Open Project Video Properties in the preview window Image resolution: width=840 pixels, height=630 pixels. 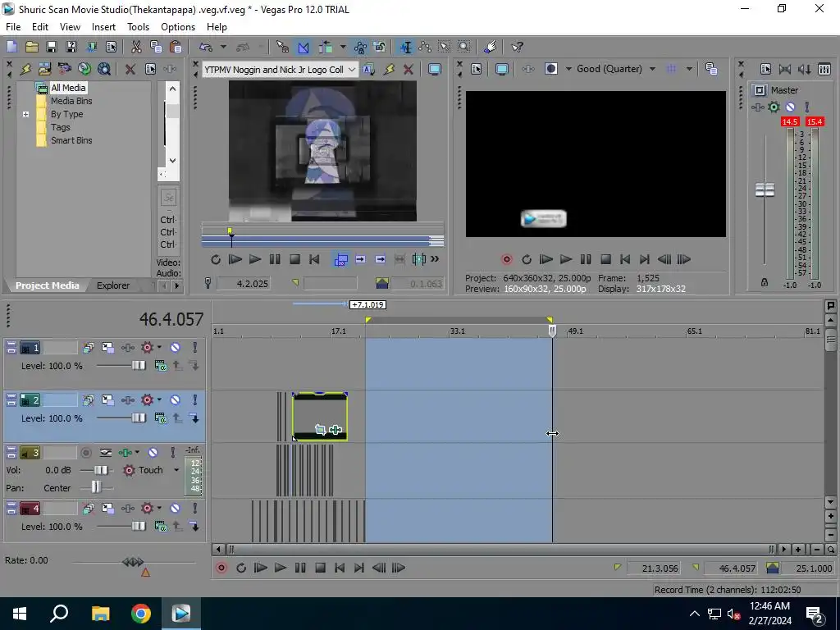tap(477, 69)
